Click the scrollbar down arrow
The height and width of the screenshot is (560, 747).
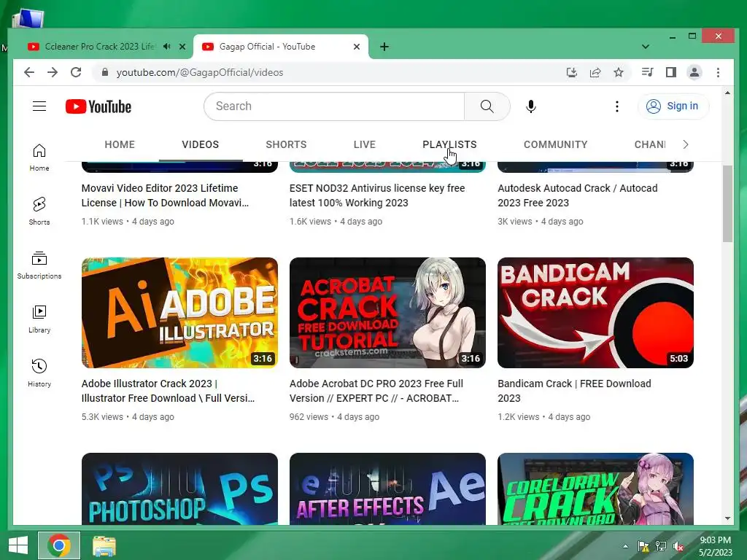(727, 518)
